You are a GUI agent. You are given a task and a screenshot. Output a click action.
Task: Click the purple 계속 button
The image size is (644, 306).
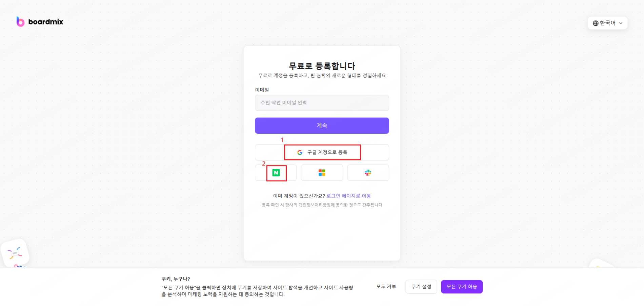(x=322, y=126)
